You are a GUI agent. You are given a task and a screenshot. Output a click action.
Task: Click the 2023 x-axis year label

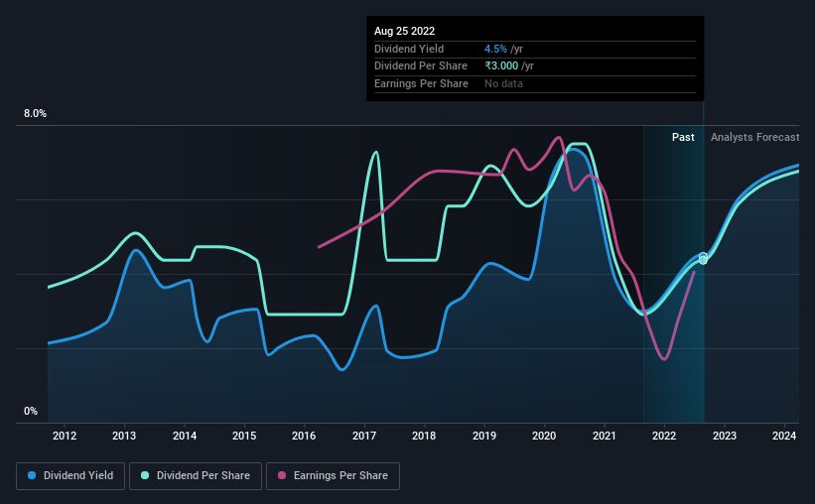coord(725,436)
